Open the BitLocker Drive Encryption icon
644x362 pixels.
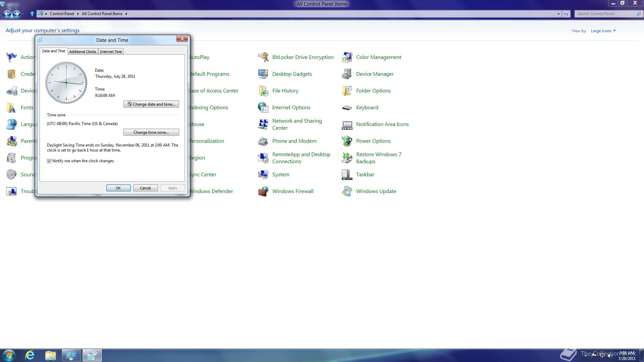pos(263,57)
